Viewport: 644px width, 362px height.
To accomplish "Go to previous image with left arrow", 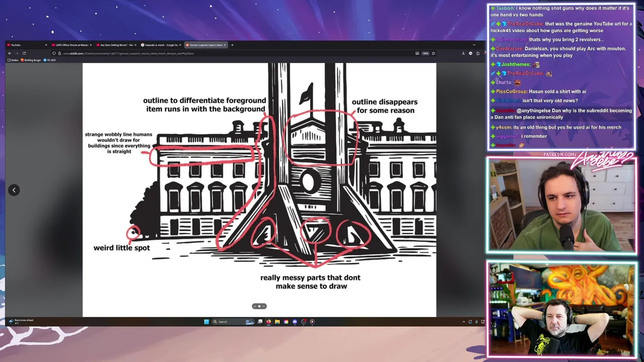I will click(14, 190).
